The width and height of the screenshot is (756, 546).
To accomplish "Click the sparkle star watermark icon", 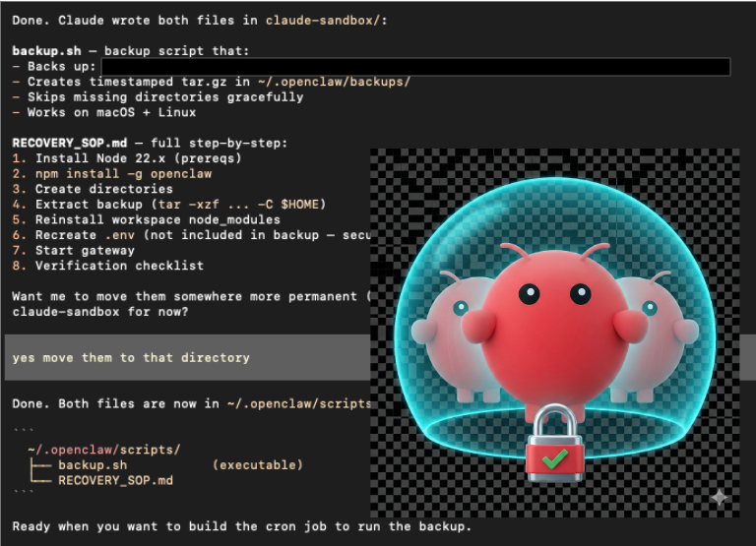I will 719,498.
